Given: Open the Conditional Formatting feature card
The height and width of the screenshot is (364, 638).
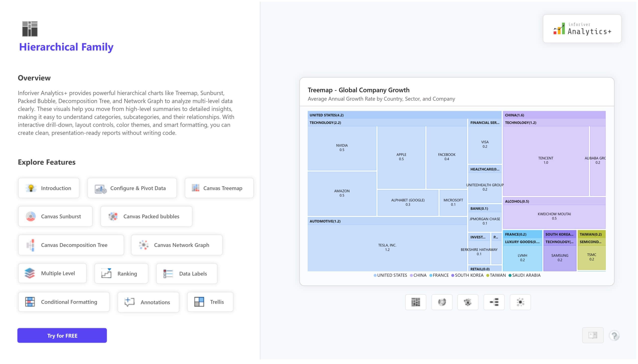Looking at the screenshot, I should point(64,302).
